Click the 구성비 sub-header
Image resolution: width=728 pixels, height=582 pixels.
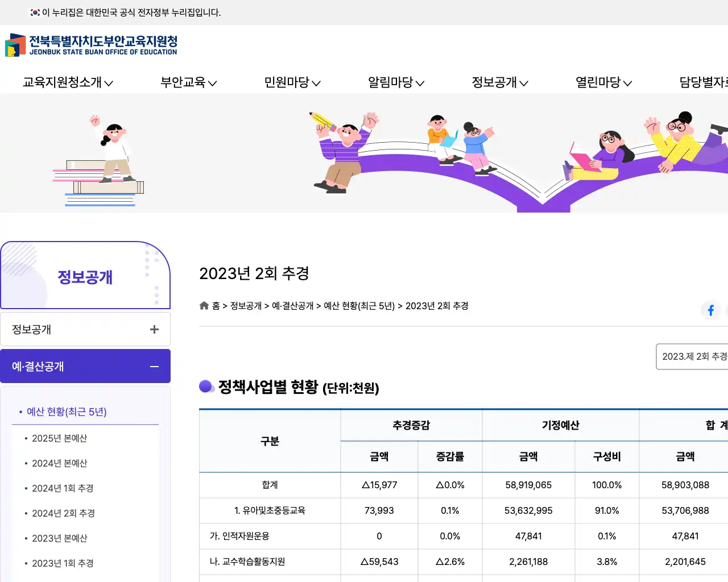607,456
